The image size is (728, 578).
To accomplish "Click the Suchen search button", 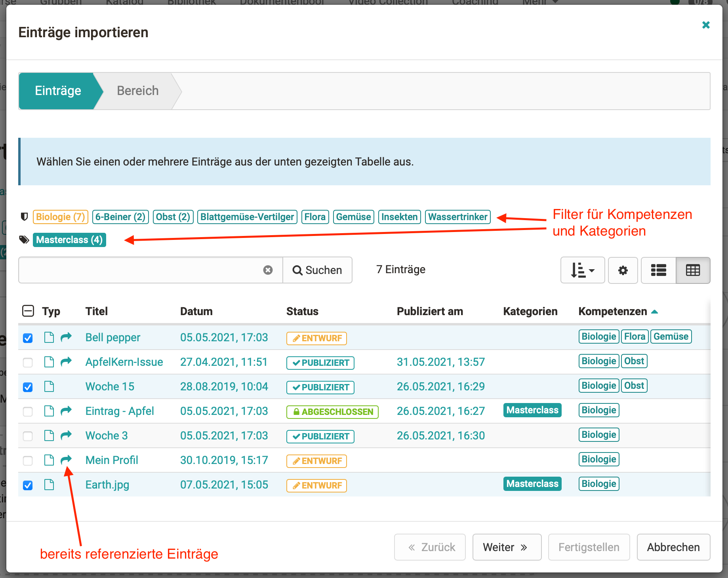I will [317, 270].
